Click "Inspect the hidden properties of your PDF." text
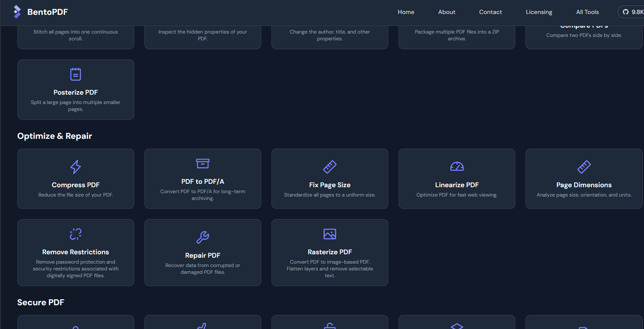 [203, 35]
